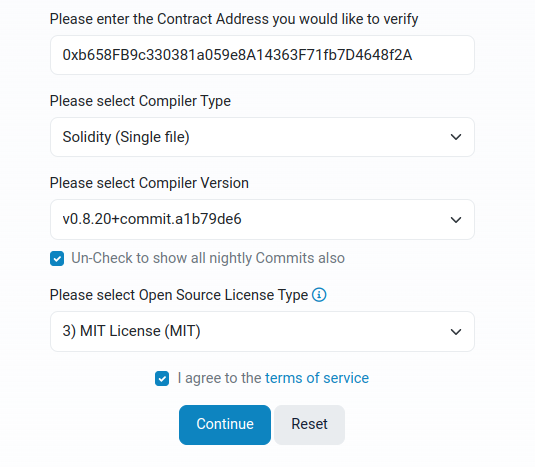535x467 pixels.
Task: Open the terms of service link
Action: click(x=317, y=378)
